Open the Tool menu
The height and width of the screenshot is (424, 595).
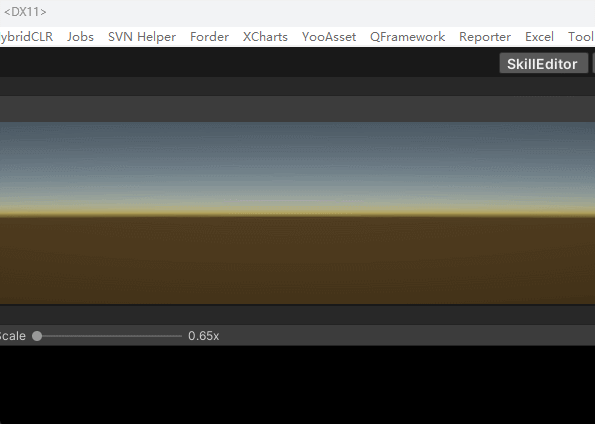point(581,37)
